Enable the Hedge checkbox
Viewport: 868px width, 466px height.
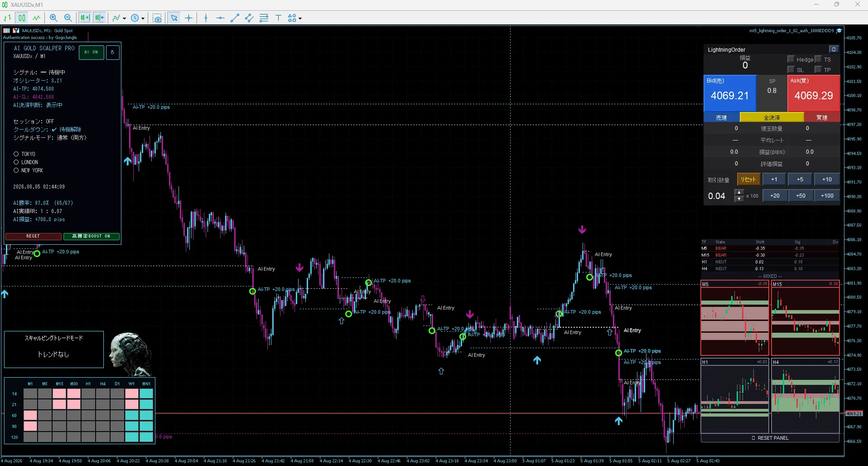791,59
